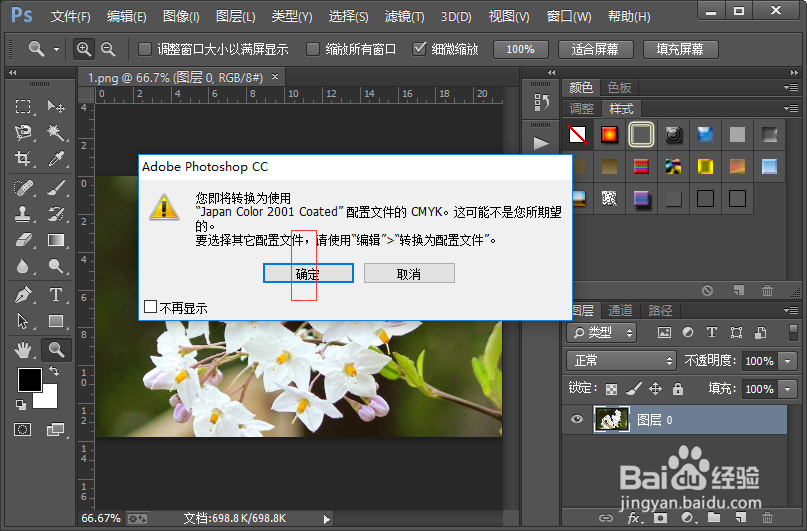Open the 文件(F) menu
The width and height of the screenshot is (807, 531).
[71, 17]
